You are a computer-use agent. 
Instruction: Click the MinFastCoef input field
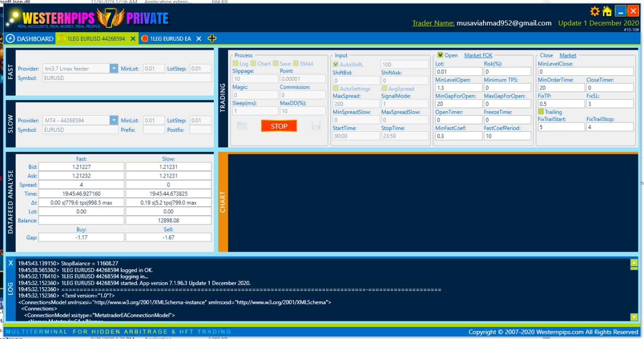point(457,136)
